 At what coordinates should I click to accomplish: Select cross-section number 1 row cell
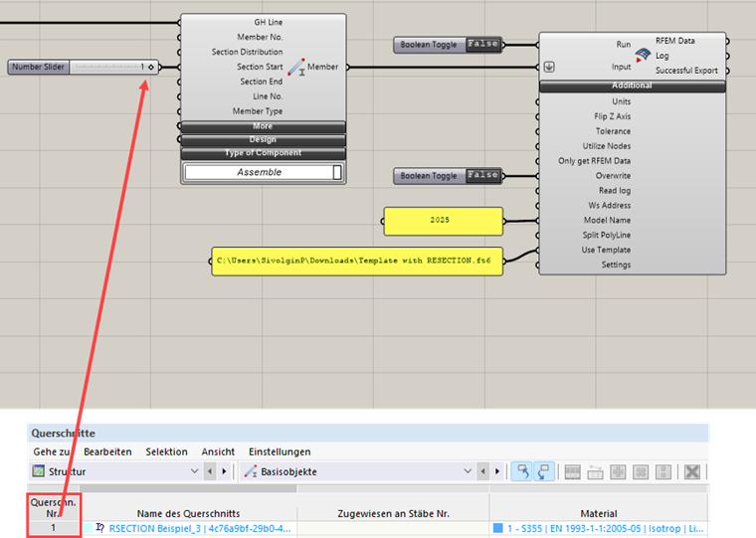(54, 528)
